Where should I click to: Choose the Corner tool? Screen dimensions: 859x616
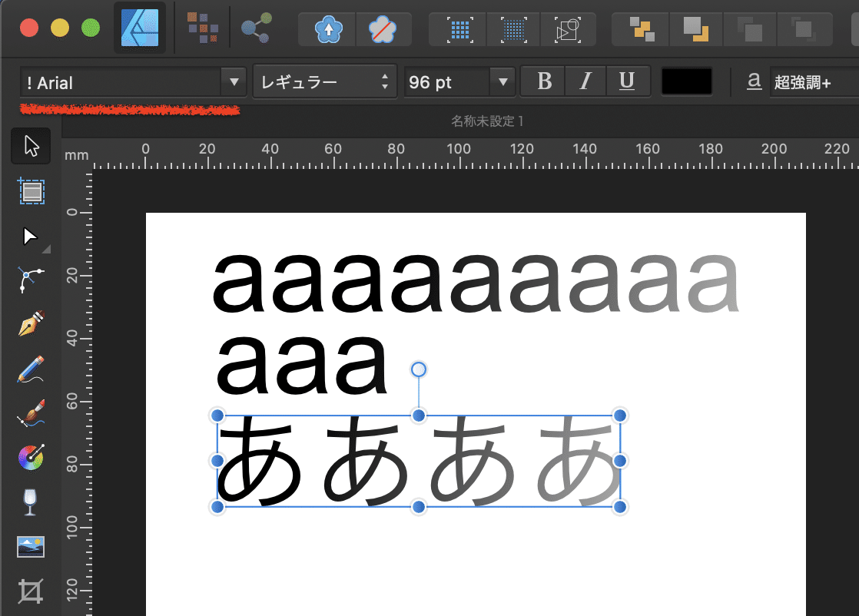click(30, 280)
